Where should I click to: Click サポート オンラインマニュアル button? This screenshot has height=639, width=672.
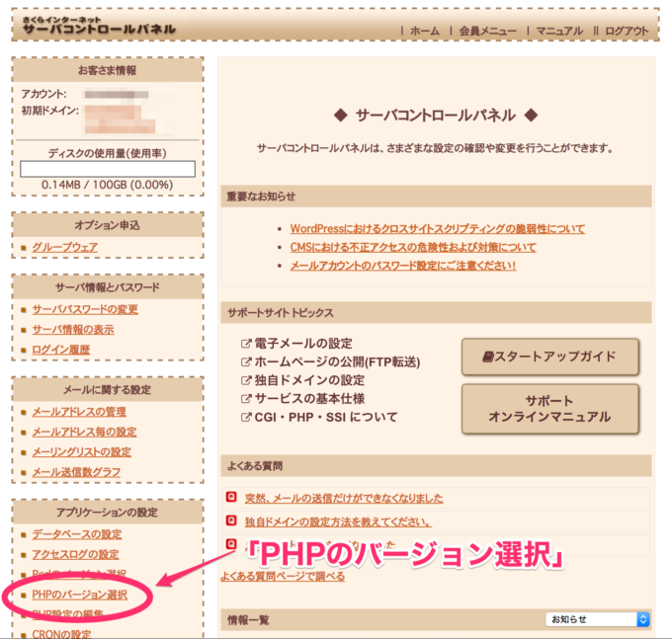549,409
